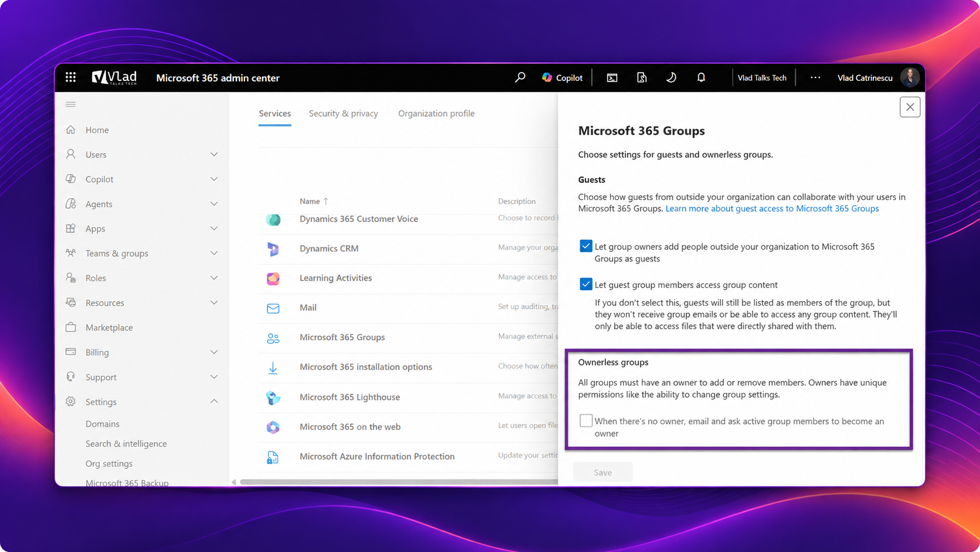Viewport: 980px width, 552px height.
Task: Click the document download icon in header
Action: pyautogui.click(x=642, y=77)
